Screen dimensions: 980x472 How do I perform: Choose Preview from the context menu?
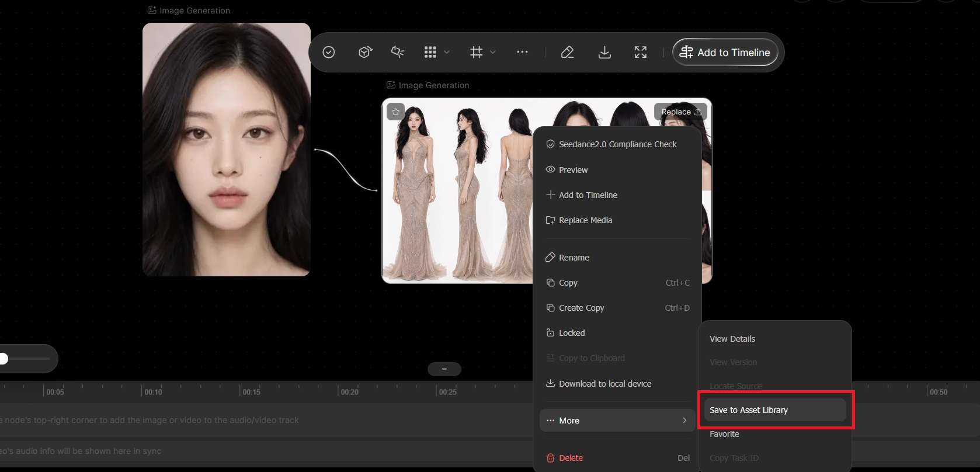coord(617,170)
